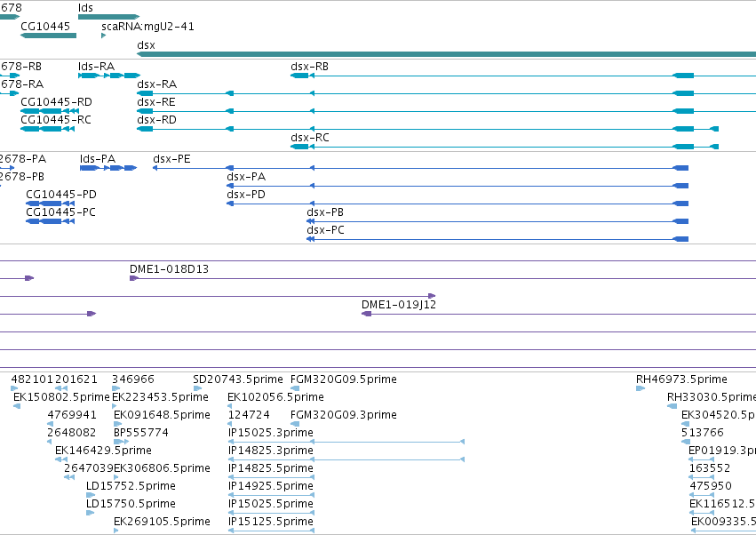Click the IP14825.5prime EST label
The width and height of the screenshot is (756, 535).
click(x=270, y=468)
